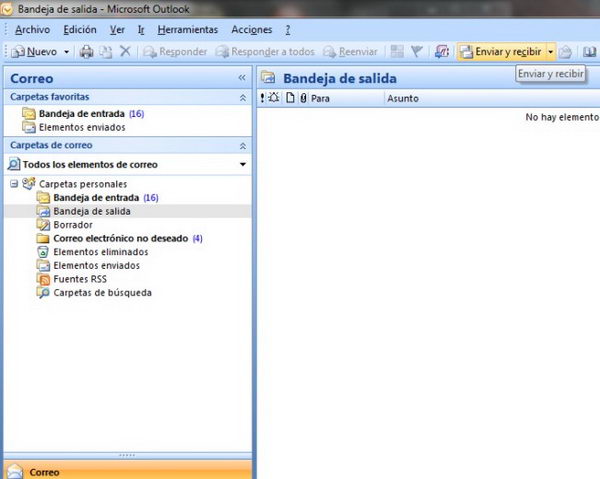Open the Nuevo dropdown arrow
The height and width of the screenshot is (479, 600).
pos(66,52)
